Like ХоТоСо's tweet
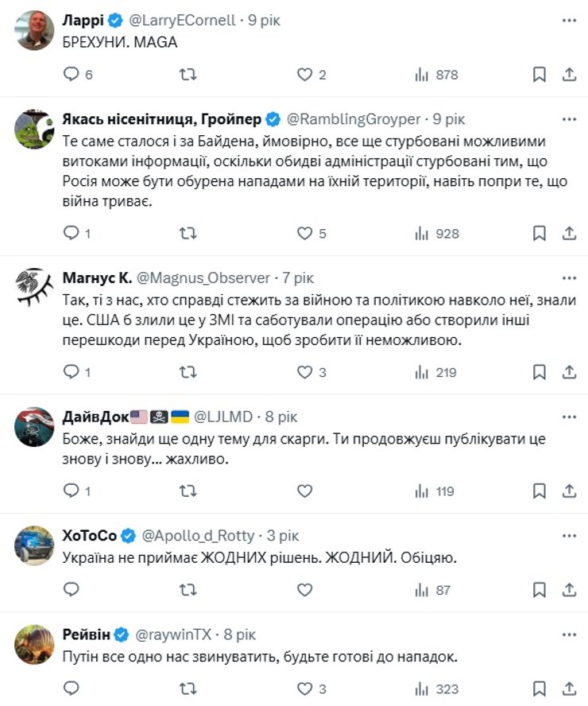The width and height of the screenshot is (588, 706). [x=303, y=589]
